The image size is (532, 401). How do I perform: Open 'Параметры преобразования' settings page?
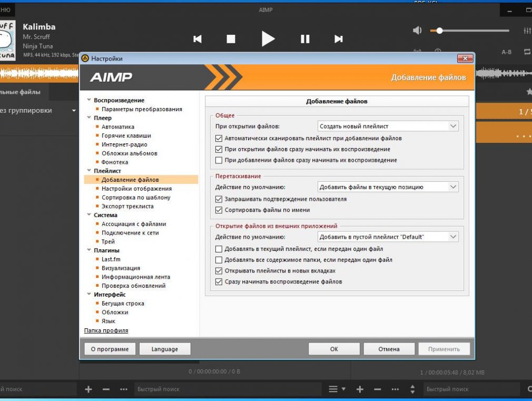coord(142,109)
